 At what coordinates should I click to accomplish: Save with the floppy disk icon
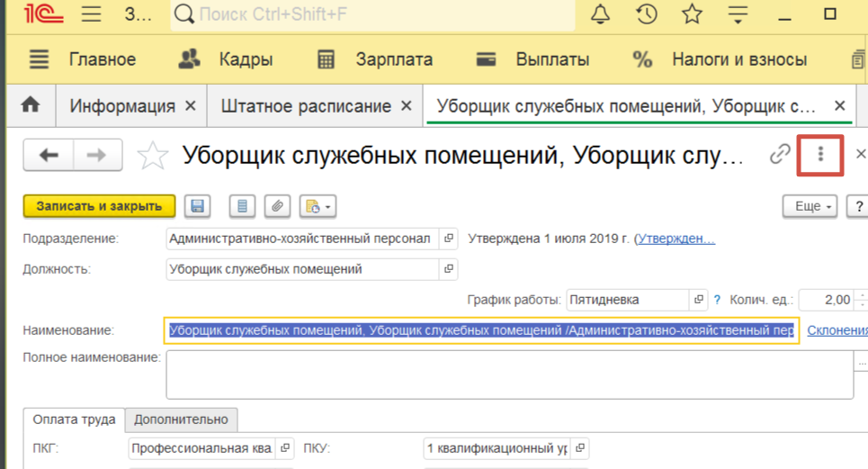click(x=198, y=206)
